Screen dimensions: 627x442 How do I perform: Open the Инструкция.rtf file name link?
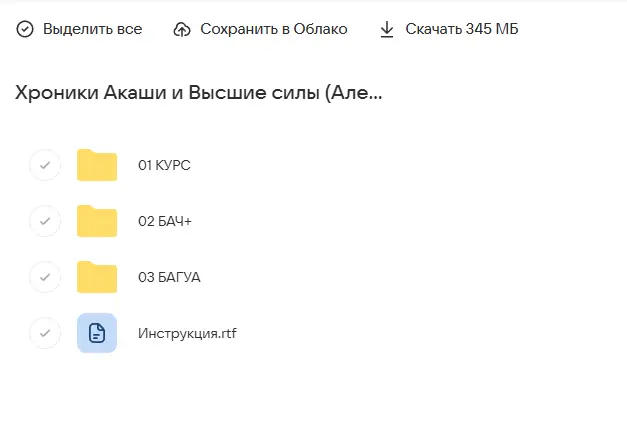[x=187, y=333]
